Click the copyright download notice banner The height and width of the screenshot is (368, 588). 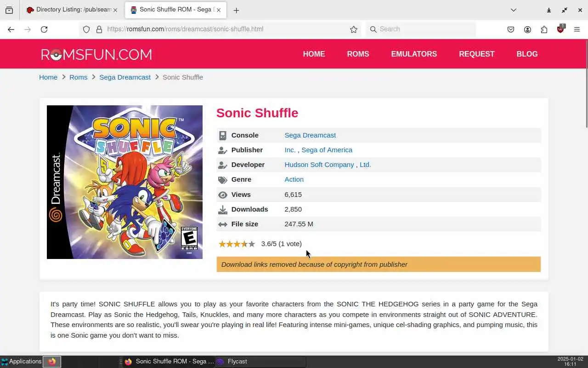tap(379, 264)
